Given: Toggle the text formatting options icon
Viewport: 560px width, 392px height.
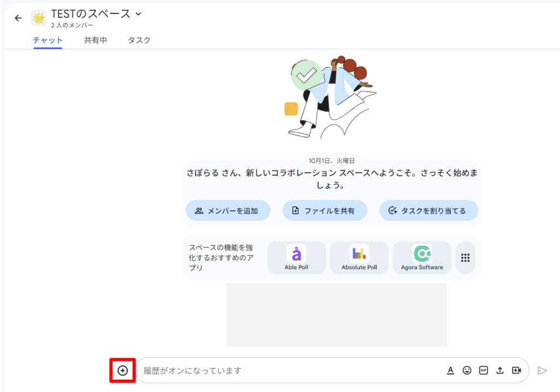Looking at the screenshot, I should [451, 370].
